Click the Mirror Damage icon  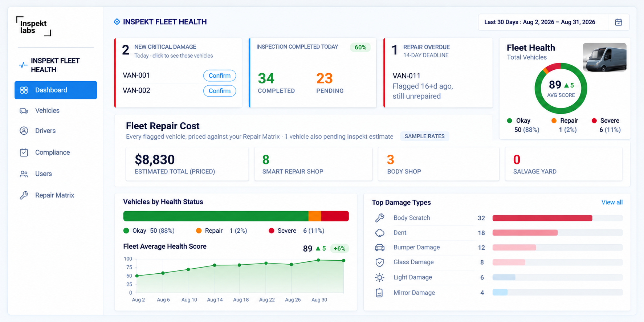[379, 293]
